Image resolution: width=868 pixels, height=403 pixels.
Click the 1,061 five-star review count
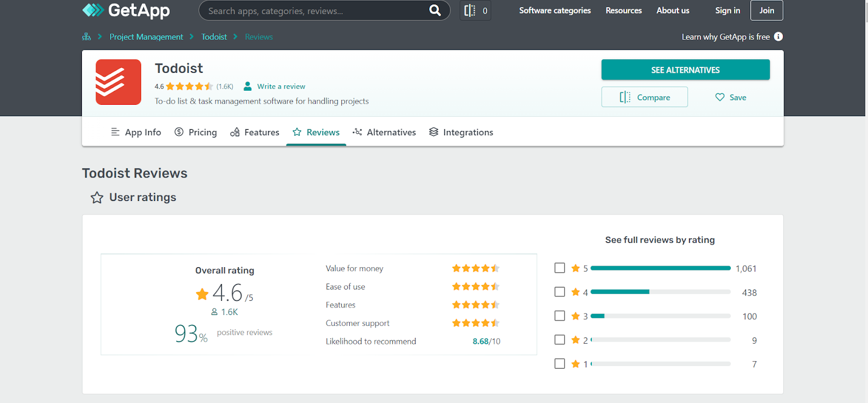746,268
